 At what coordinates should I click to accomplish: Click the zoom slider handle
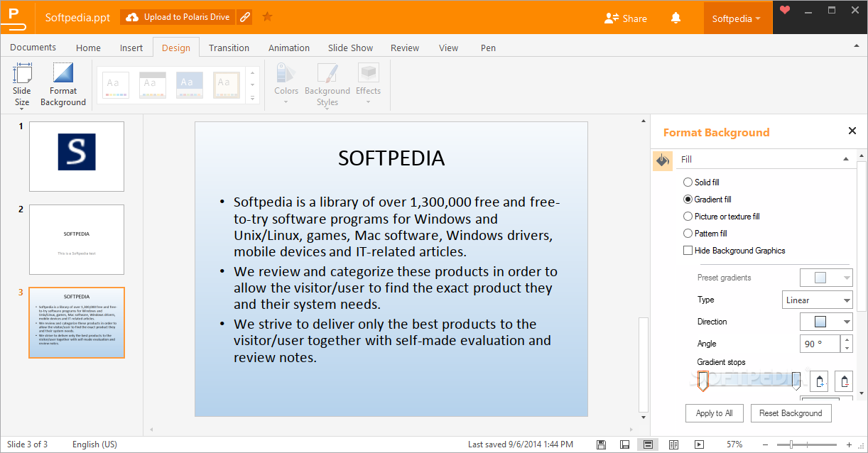click(791, 444)
